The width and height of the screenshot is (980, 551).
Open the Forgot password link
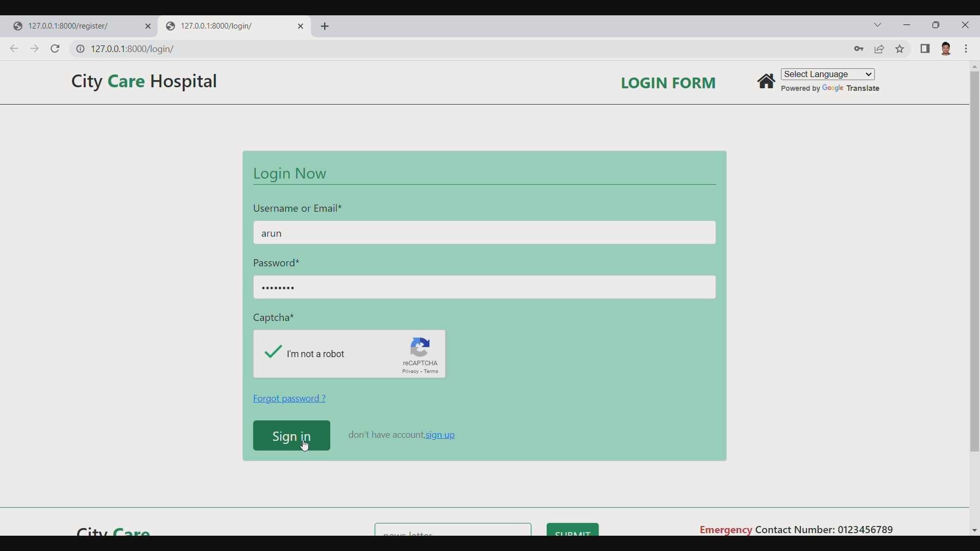(288, 398)
